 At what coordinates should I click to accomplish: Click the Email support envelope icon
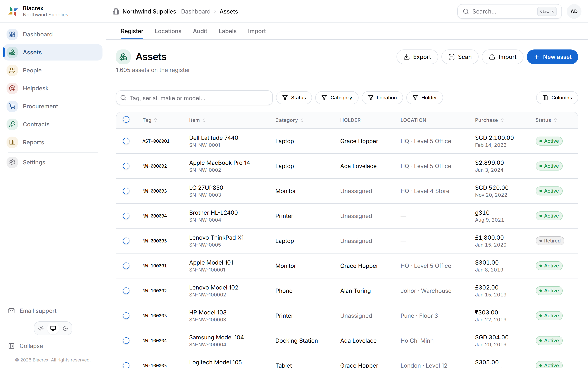[x=11, y=311]
